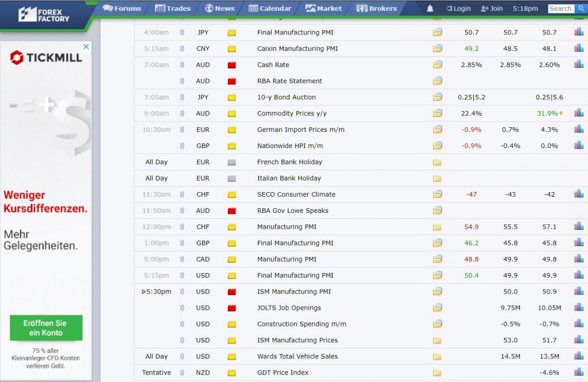Click the Eröffnen Sie ein Konto button

coord(46,328)
